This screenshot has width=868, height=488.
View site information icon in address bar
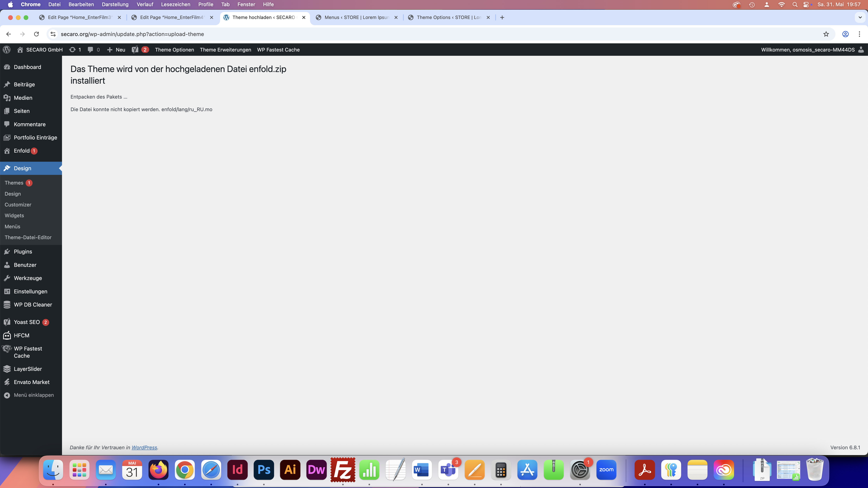[x=53, y=34]
